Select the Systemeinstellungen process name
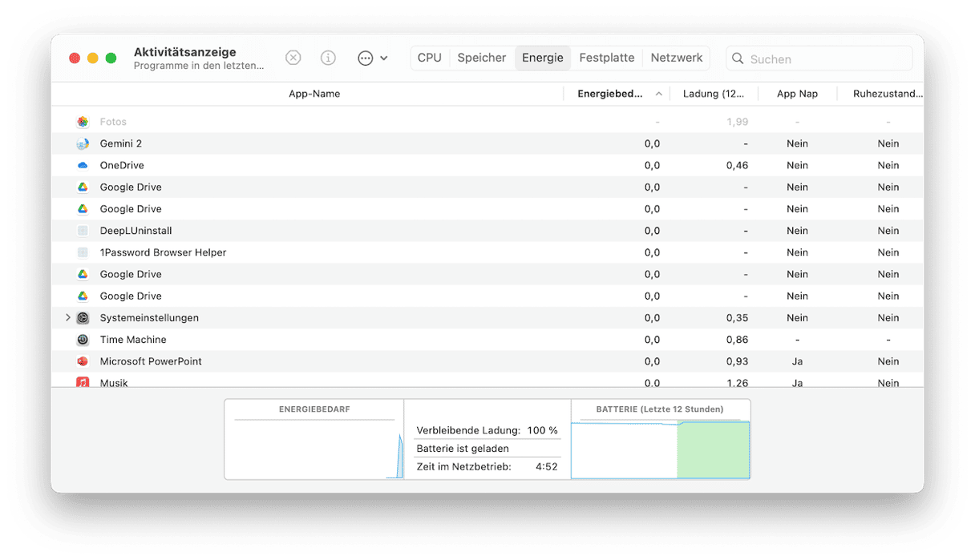 (x=149, y=318)
